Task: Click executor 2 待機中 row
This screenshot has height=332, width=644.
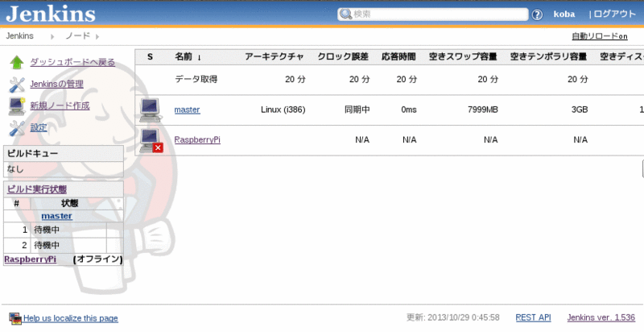Action: [x=64, y=245]
